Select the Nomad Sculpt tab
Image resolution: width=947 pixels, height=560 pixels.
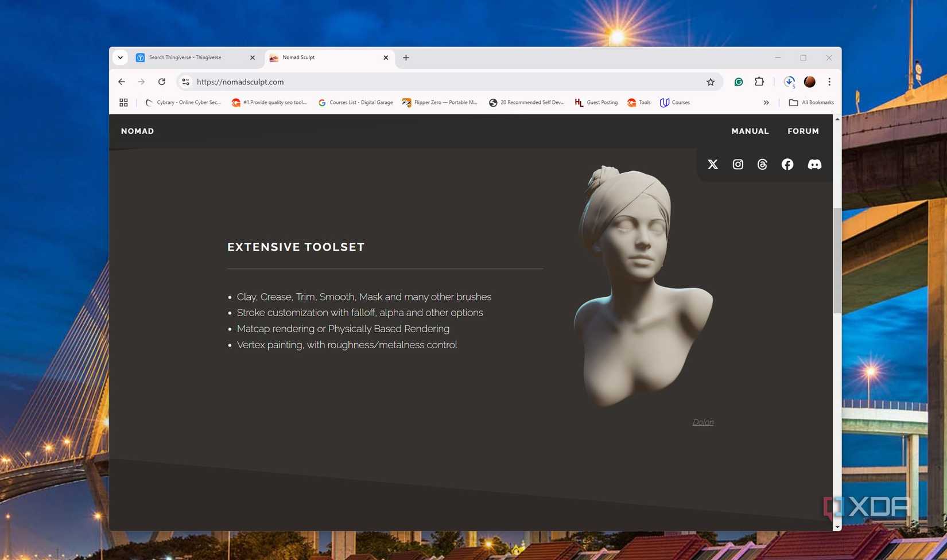click(x=330, y=57)
